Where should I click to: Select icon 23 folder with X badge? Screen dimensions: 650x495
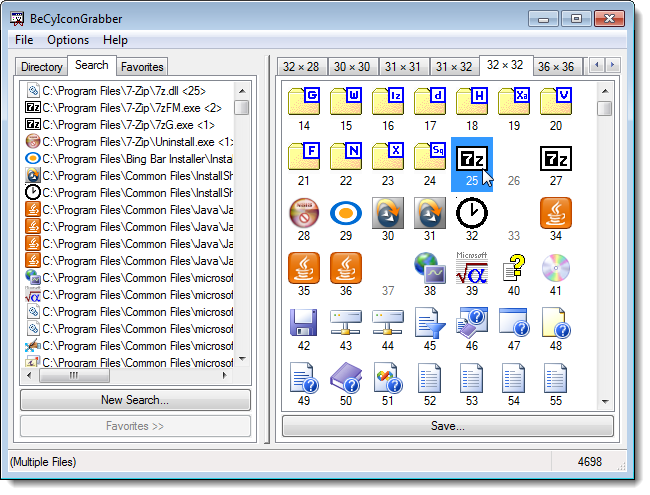(388, 157)
